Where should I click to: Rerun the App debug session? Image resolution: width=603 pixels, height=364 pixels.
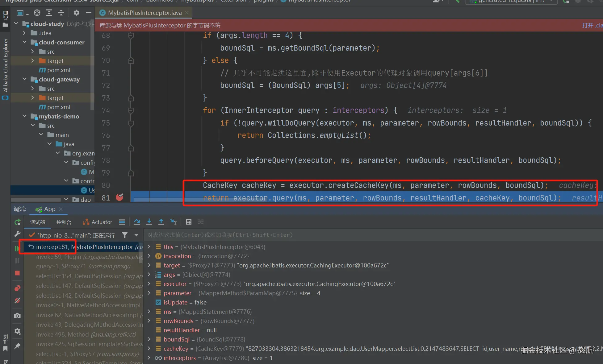18,222
